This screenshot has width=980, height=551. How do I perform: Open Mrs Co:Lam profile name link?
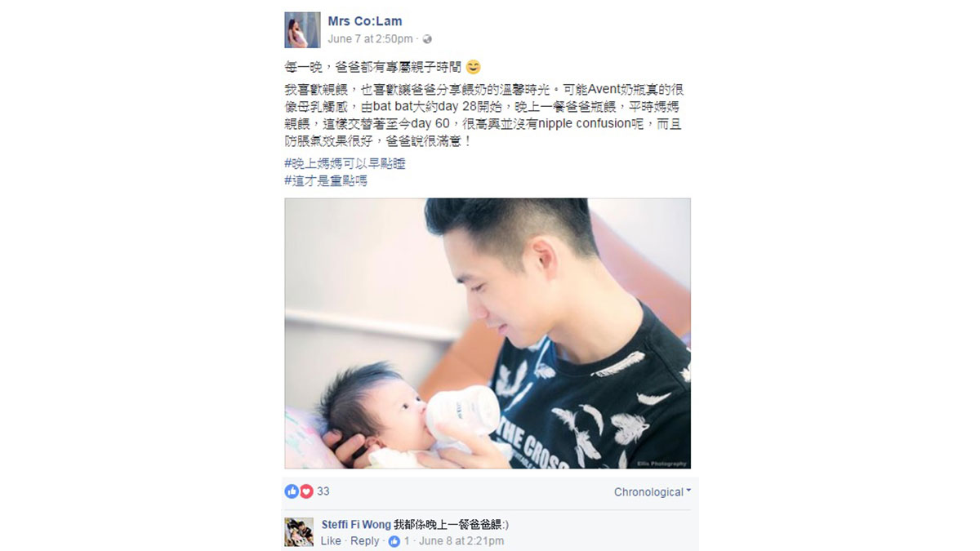(x=365, y=21)
